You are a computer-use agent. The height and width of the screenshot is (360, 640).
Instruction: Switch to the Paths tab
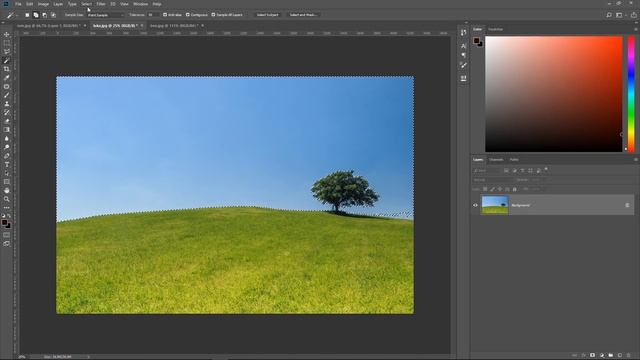point(514,160)
